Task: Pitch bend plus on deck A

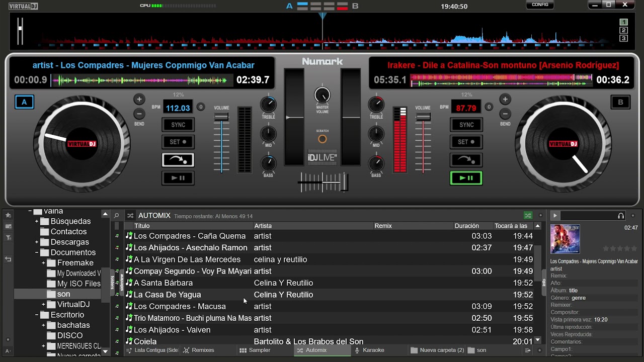Action: point(139,99)
